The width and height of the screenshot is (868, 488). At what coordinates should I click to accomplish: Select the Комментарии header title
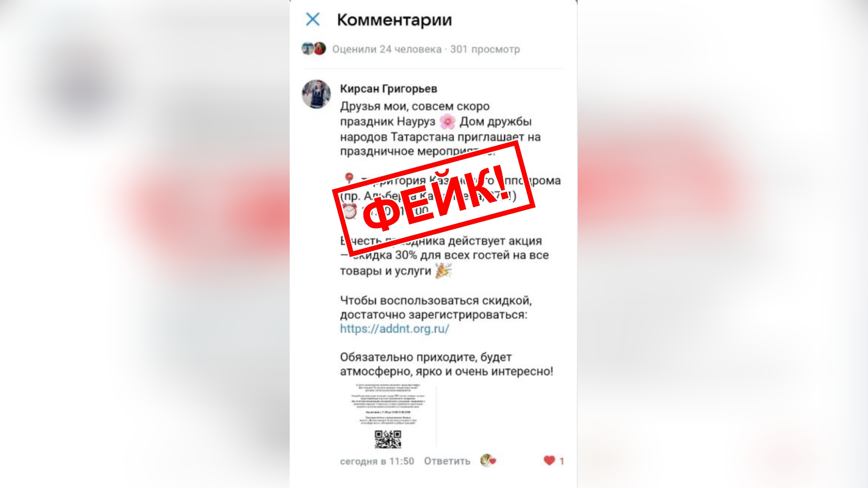coord(394,20)
